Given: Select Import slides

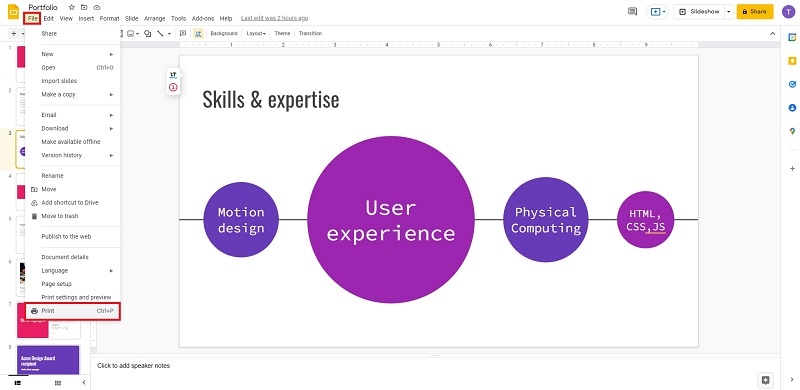Looking at the screenshot, I should (x=72, y=81).
